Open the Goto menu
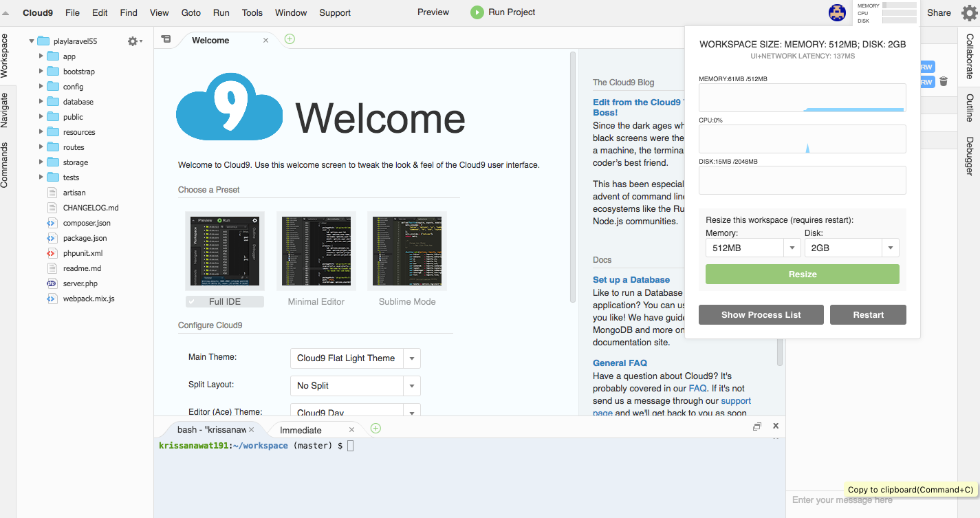Viewport: 980px width, 518px height. (x=191, y=12)
